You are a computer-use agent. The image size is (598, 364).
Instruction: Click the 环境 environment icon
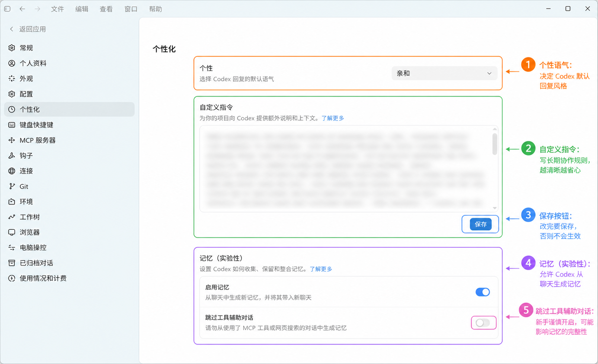click(12, 202)
